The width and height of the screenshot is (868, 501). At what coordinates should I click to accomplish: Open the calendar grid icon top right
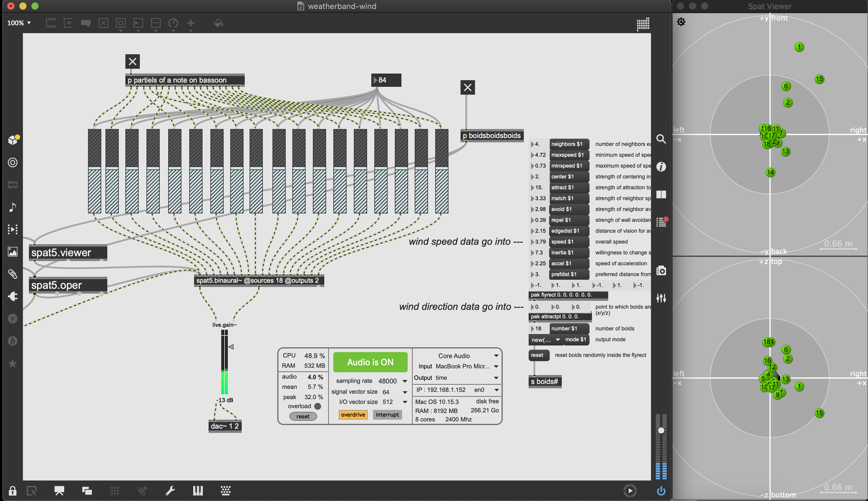(x=643, y=24)
